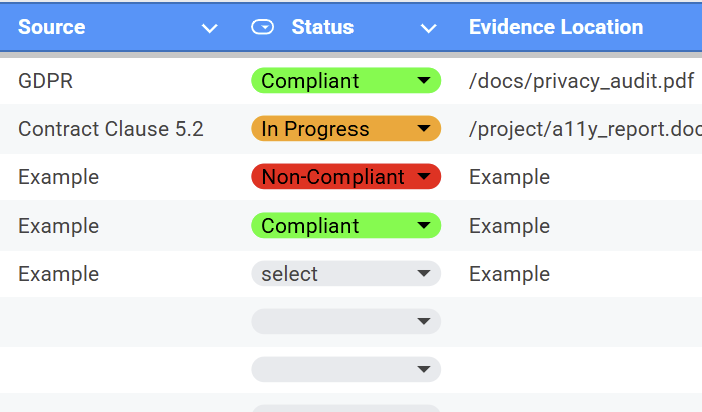Select the '/project/a11y_report' evidence cell
Image resolution: width=702 pixels, height=412 pixels.
(x=585, y=129)
